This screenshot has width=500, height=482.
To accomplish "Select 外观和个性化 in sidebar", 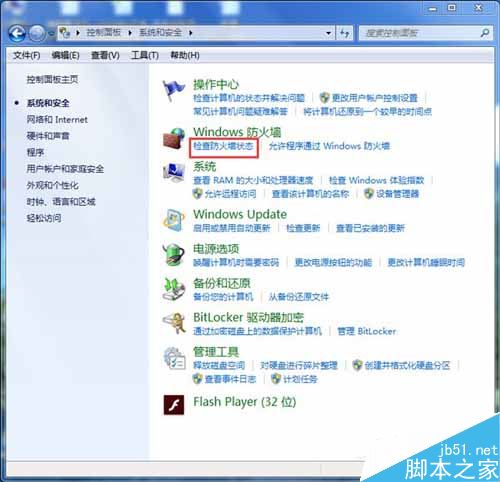I will (x=52, y=185).
